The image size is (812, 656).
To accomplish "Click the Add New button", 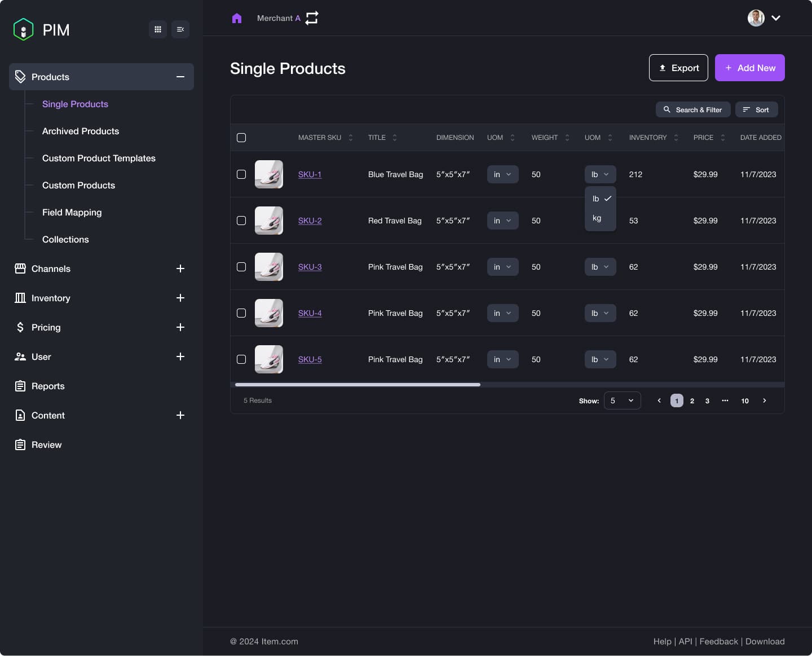I will click(x=750, y=68).
